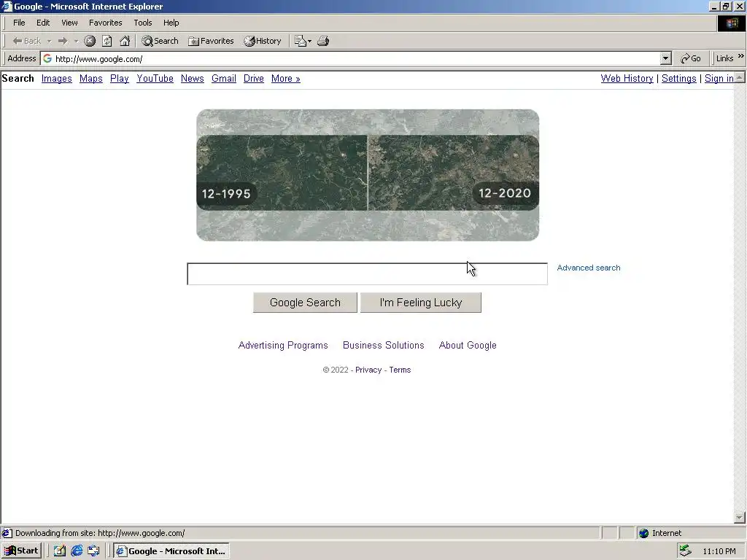747x560 pixels.
Task: Open the Images link
Action: [57, 79]
